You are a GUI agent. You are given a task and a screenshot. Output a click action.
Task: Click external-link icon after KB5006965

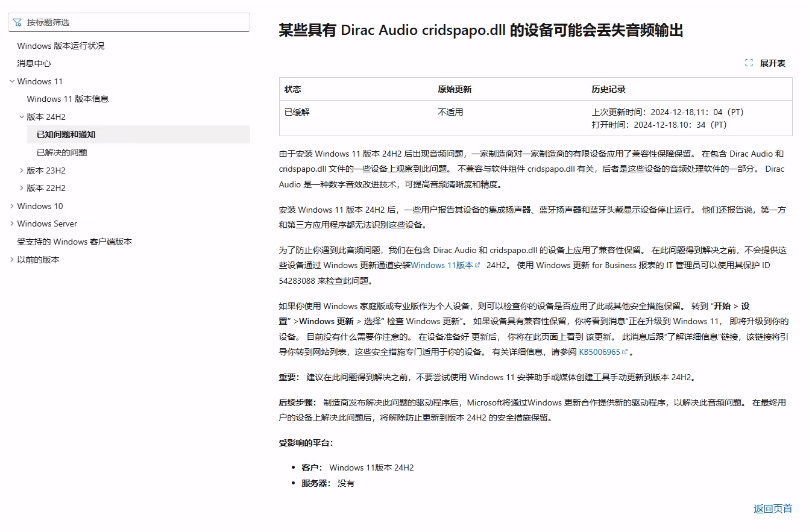625,352
